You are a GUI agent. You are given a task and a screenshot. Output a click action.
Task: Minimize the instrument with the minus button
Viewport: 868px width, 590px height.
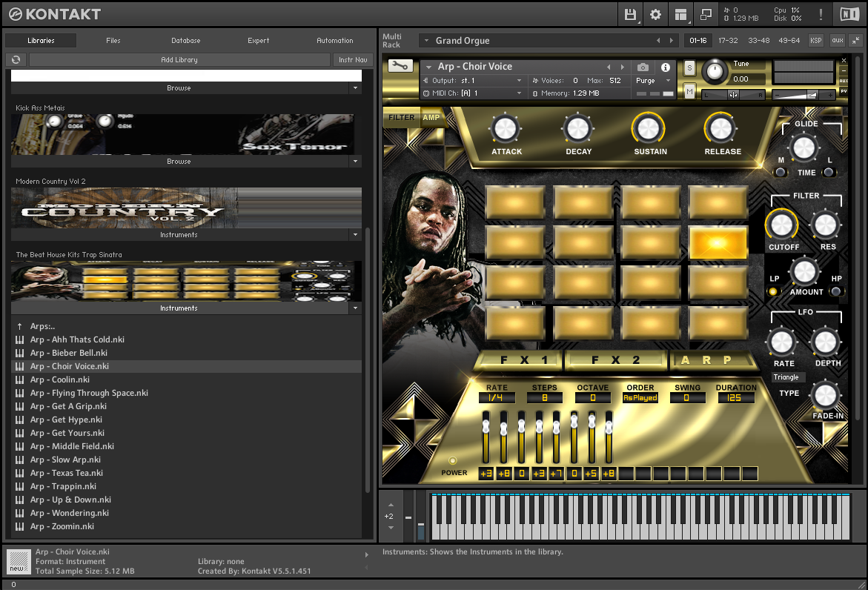click(844, 71)
